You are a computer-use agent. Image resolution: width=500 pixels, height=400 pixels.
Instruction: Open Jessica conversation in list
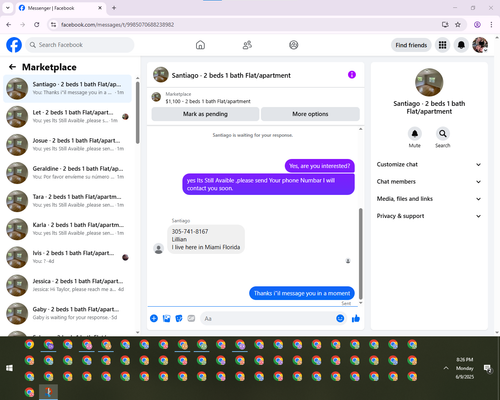pyautogui.click(x=67, y=285)
